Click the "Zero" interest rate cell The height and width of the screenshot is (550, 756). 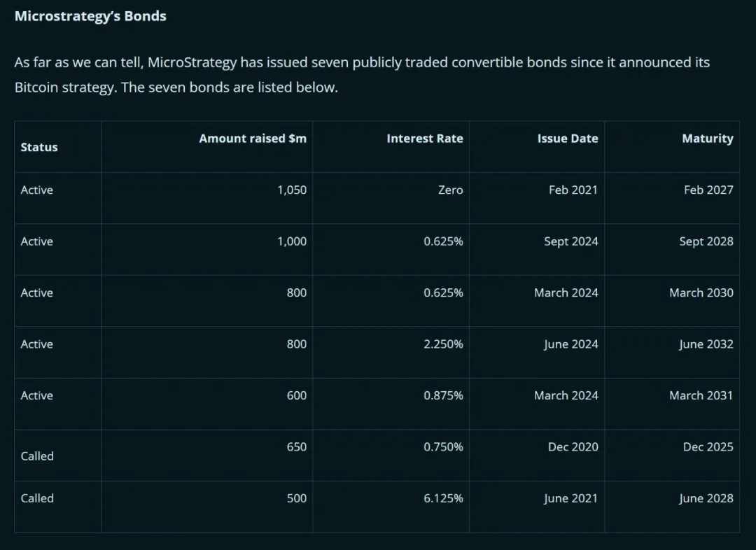[x=450, y=190]
